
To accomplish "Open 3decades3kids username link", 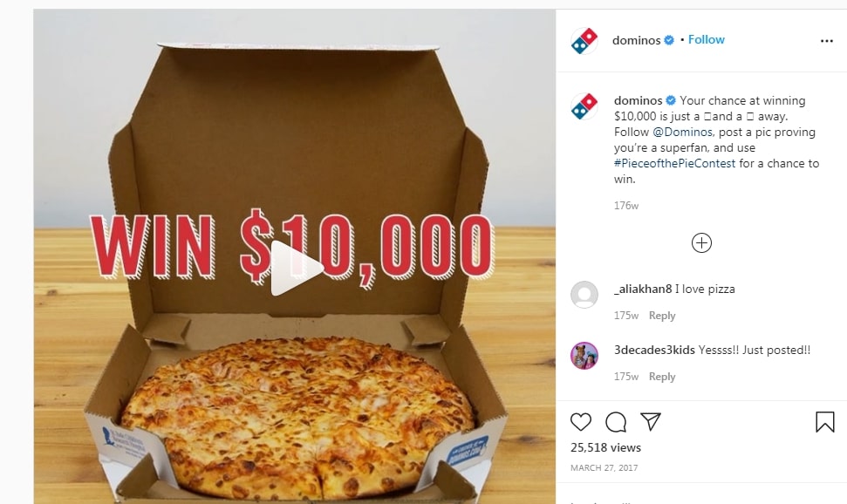I will click(654, 350).
